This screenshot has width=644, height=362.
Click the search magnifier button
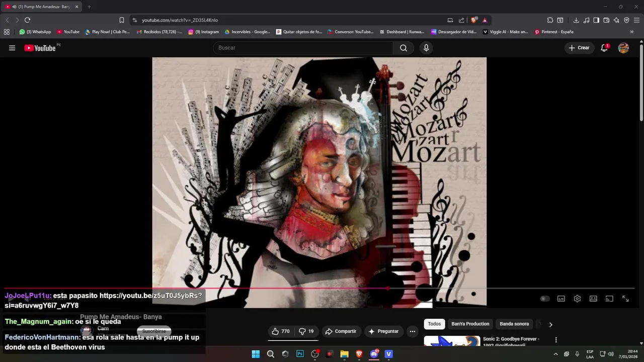404,48
